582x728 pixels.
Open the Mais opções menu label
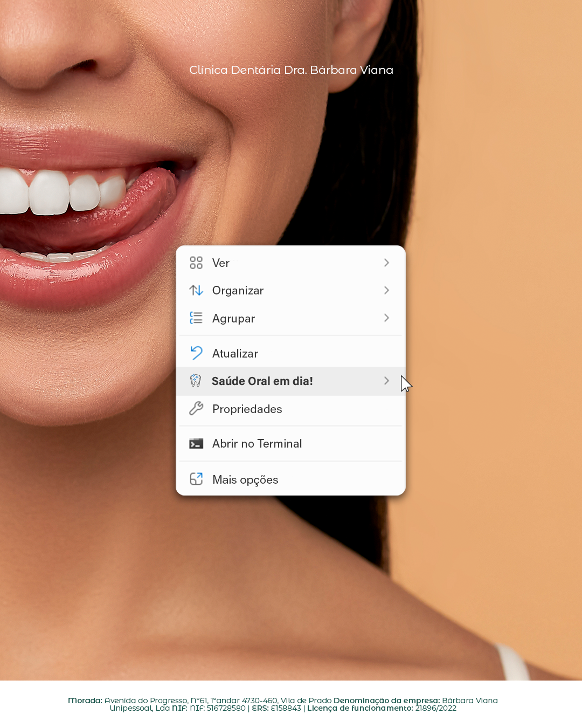[245, 480]
